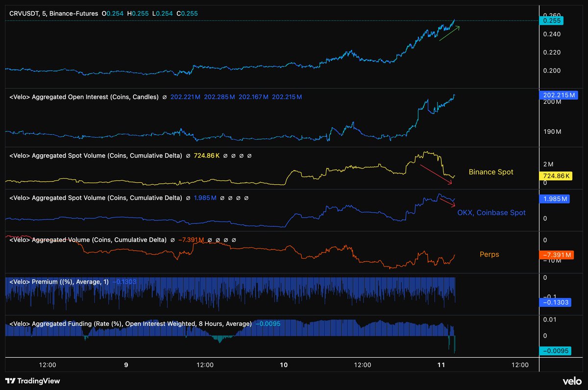The height and width of the screenshot is (390, 588).
Task: Click the −0.1303 value in Premium legend
Action: pos(124,282)
